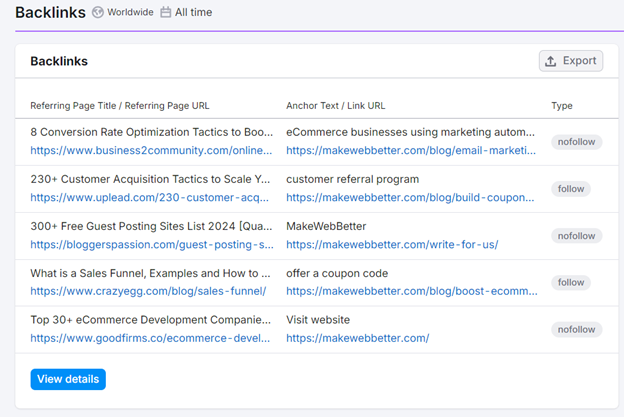Image resolution: width=624 pixels, height=418 pixels.
Task: Click the Referring Page Title column header
Action: 120,105
